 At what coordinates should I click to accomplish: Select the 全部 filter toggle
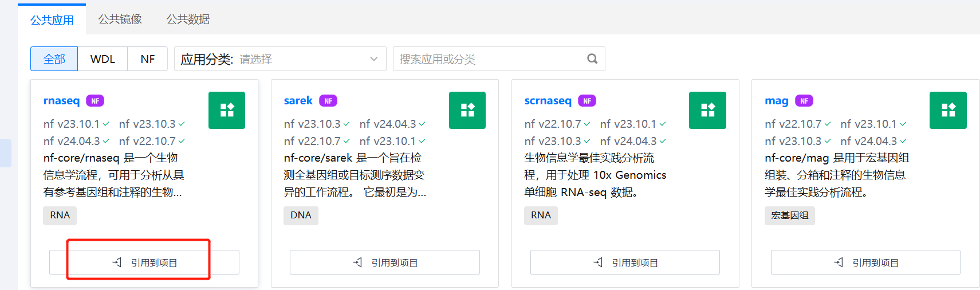point(54,59)
